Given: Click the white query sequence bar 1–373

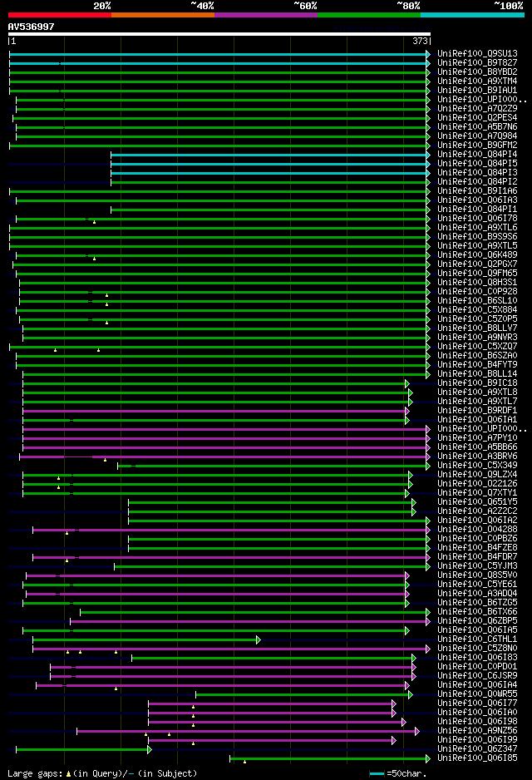Looking at the screenshot, I should [x=219, y=34].
